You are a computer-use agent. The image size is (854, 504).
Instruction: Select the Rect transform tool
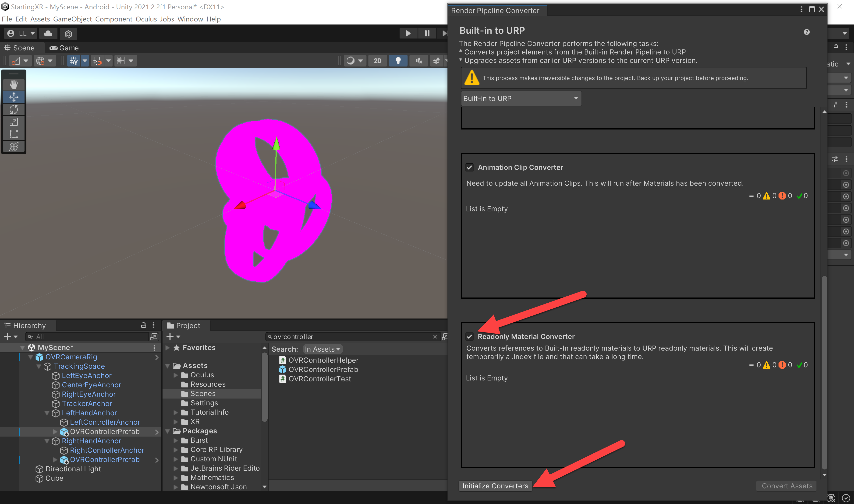[x=14, y=134]
